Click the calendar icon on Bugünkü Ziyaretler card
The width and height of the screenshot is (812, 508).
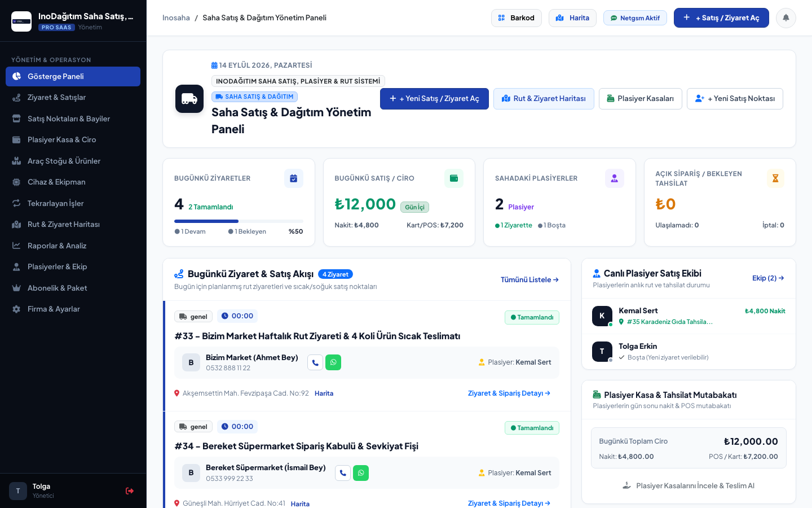(294, 178)
